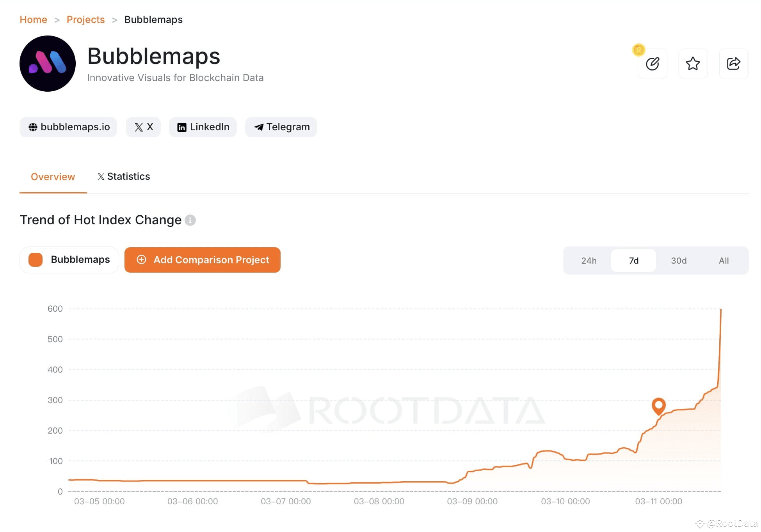Switch hot index range to 24h
Image resolution: width=761 pixels, height=532 pixels.
(589, 260)
